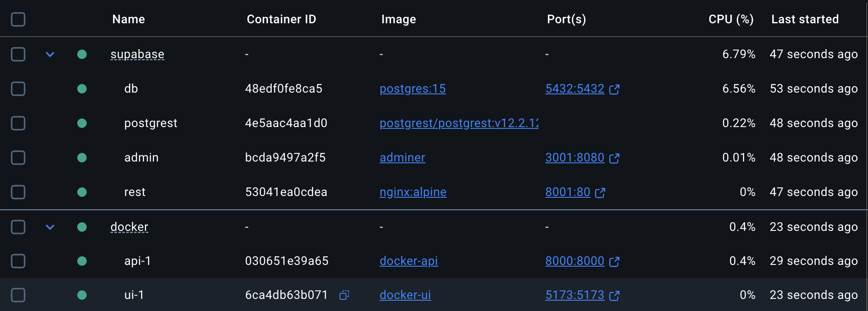Open external link icon for port 8000:8000
The width and height of the screenshot is (868, 311).
pos(614,261)
